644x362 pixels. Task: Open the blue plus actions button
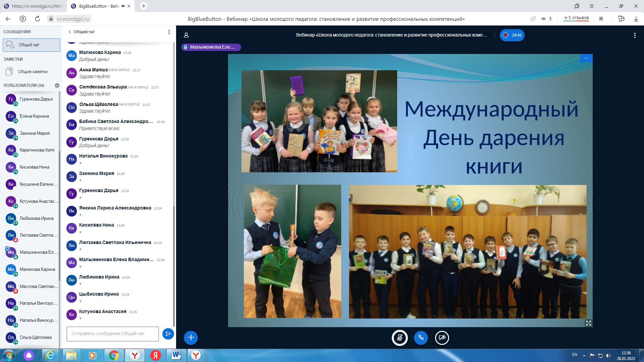coord(191,338)
